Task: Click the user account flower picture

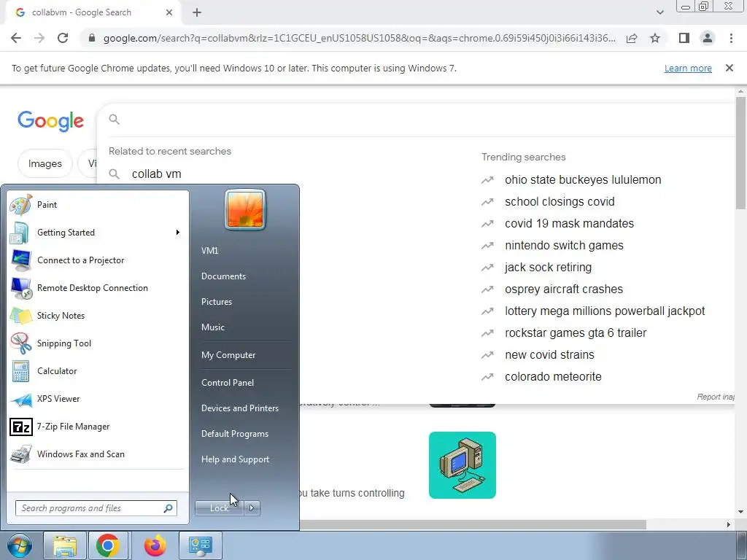Action: 245,209
